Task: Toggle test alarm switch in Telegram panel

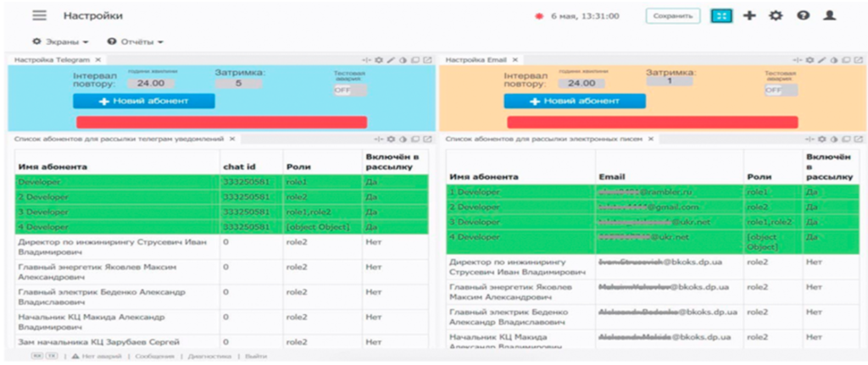Action: 350,90
